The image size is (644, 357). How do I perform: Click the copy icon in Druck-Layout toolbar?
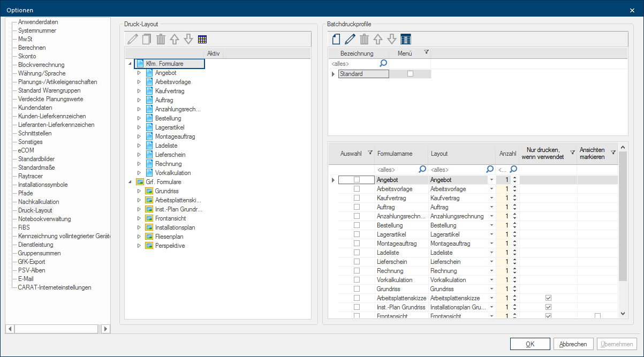pyautogui.click(x=147, y=39)
